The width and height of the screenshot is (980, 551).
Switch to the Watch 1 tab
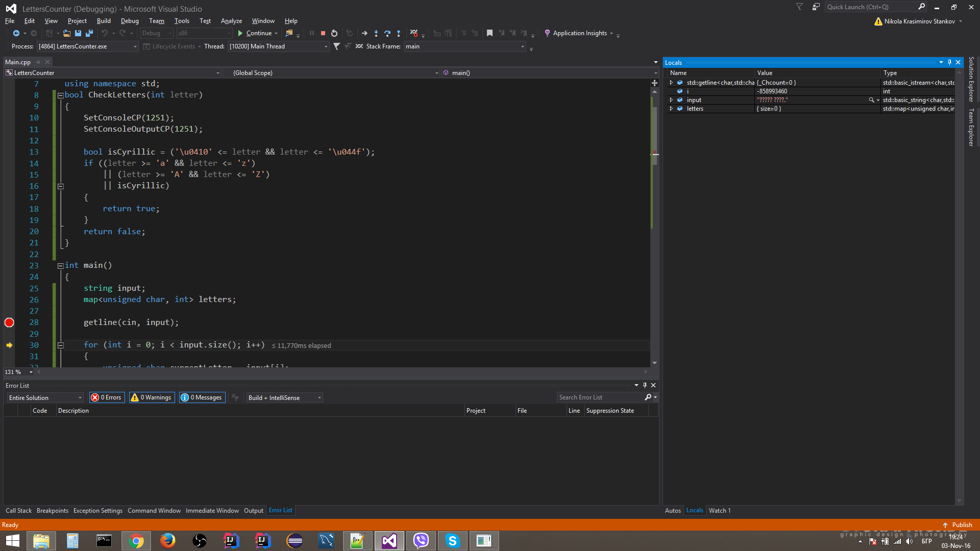coord(720,511)
